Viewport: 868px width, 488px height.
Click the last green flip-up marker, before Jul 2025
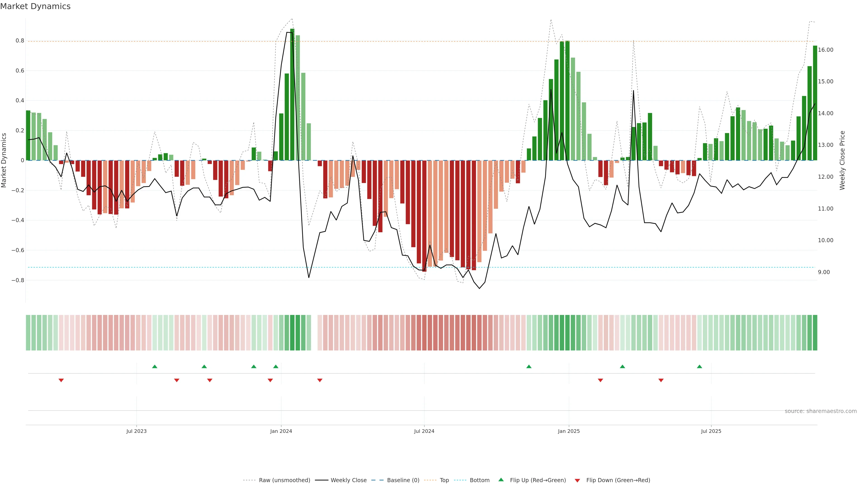pyautogui.click(x=700, y=366)
